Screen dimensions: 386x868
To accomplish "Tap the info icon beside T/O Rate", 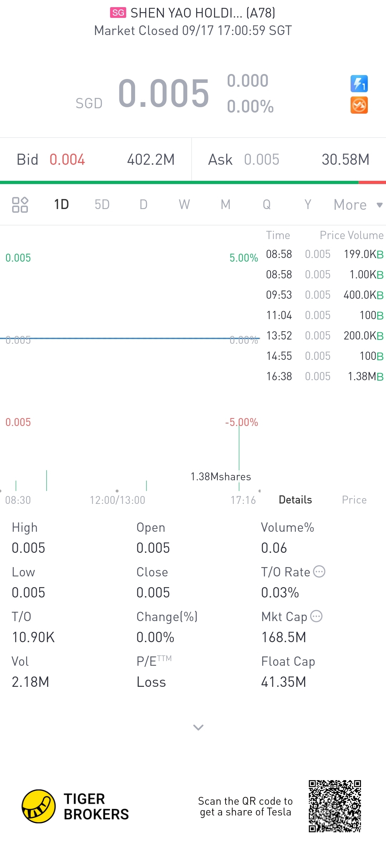I will click(x=319, y=572).
